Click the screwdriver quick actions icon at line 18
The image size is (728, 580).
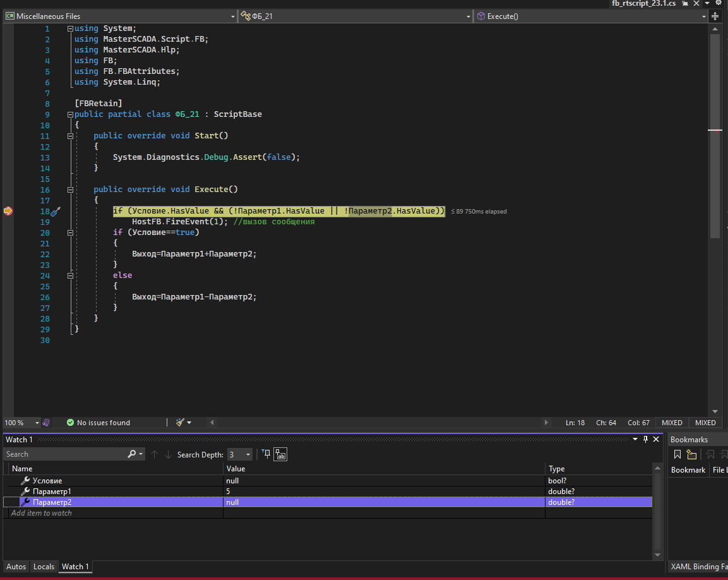pyautogui.click(x=56, y=212)
